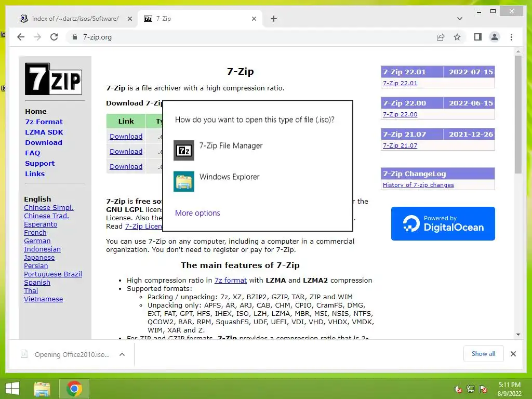This screenshot has width=532, height=399.
Task: Click the padlock site info icon
Action: pyautogui.click(x=75, y=37)
